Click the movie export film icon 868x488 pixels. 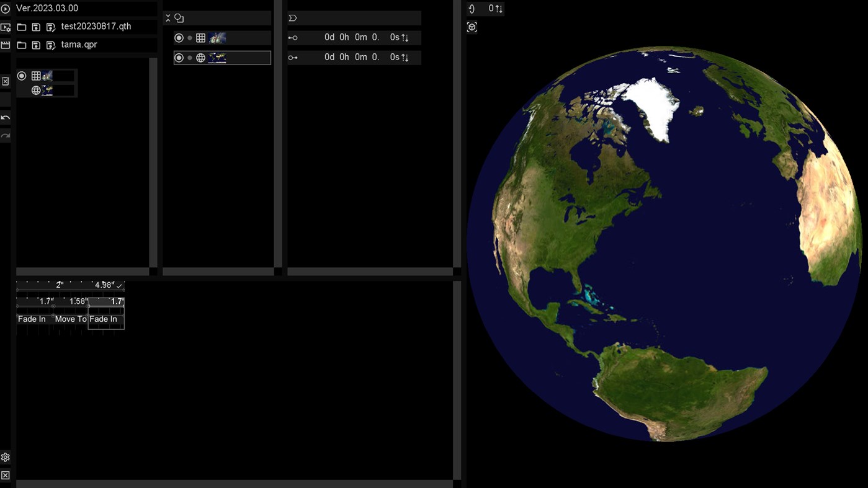coord(6,45)
